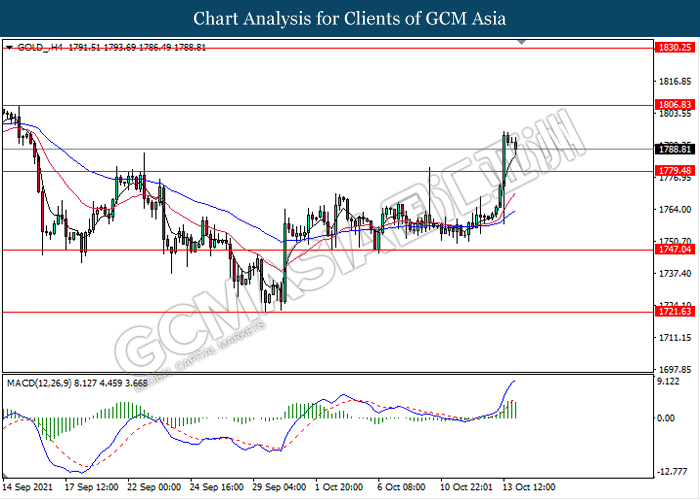Click the 1711.15 price scale value

point(675,338)
